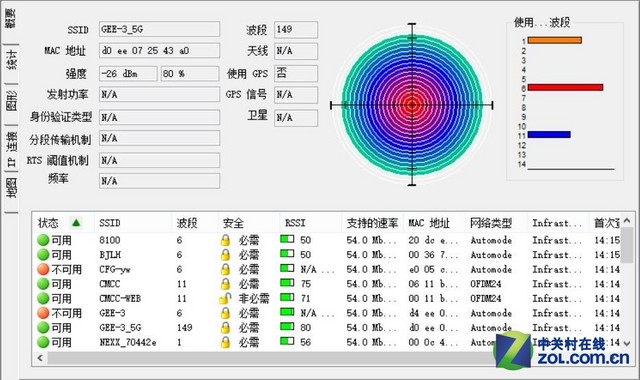Image resolution: width=640 pixels, height=380 pixels.
Task: Click the orange channel 1 bar
Action: (x=555, y=40)
